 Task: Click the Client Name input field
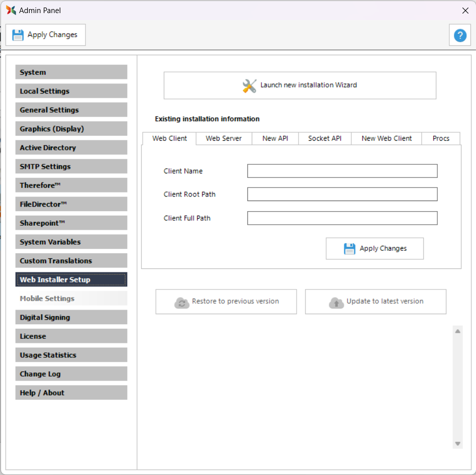click(342, 171)
